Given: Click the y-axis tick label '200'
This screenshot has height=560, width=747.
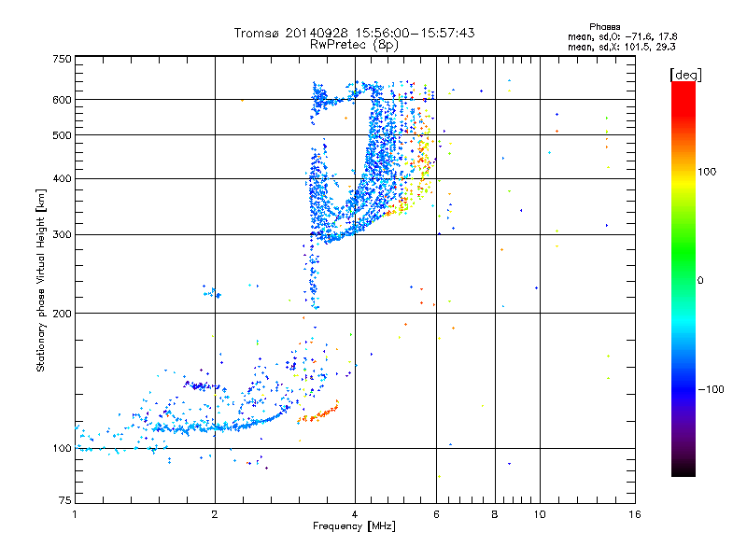Looking at the screenshot, I should (62, 314).
